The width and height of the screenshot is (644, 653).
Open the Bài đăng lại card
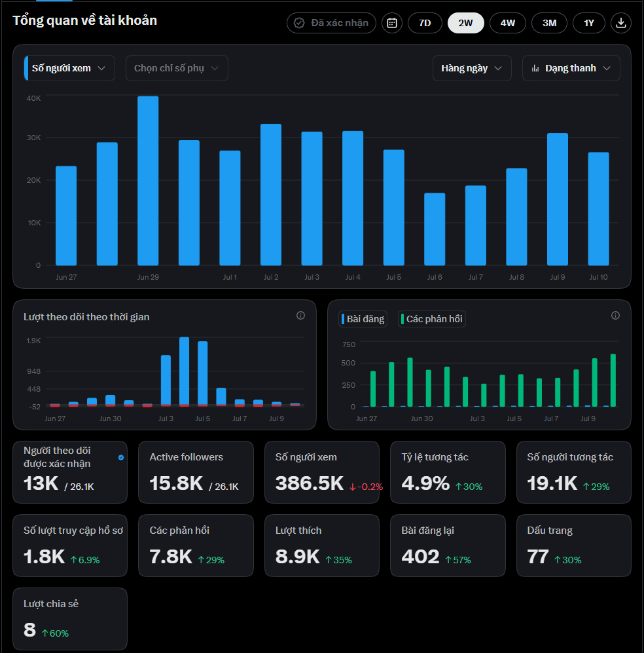click(x=448, y=546)
